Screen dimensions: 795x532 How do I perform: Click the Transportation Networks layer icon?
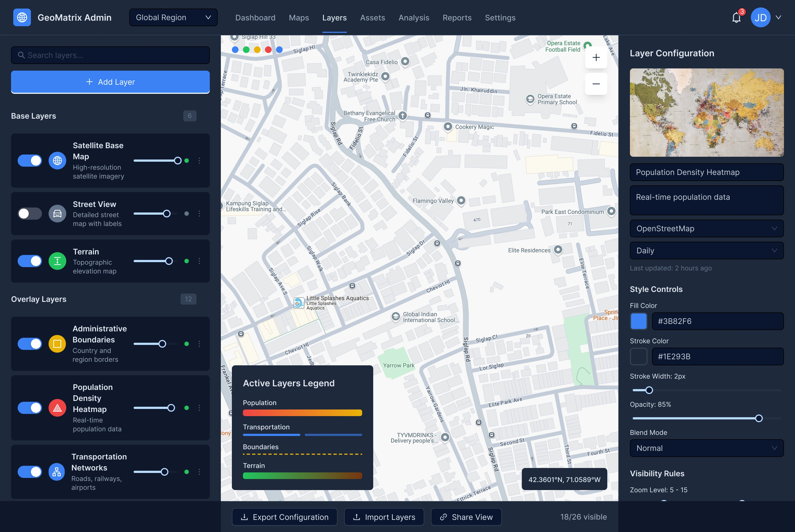(57, 472)
